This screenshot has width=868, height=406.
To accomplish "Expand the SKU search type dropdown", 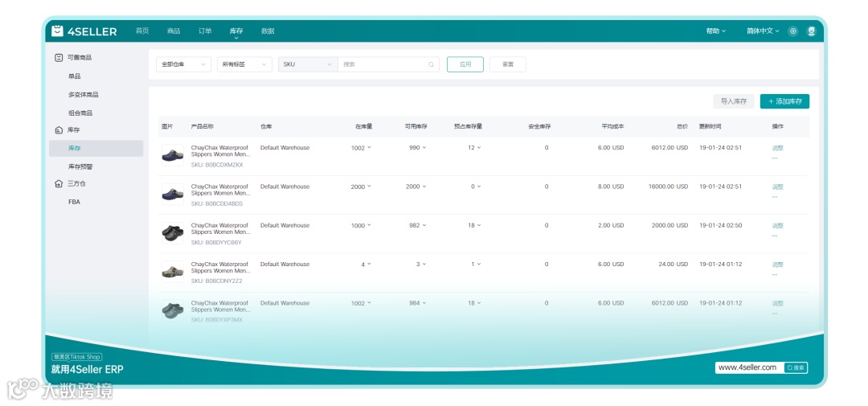I will [x=308, y=64].
